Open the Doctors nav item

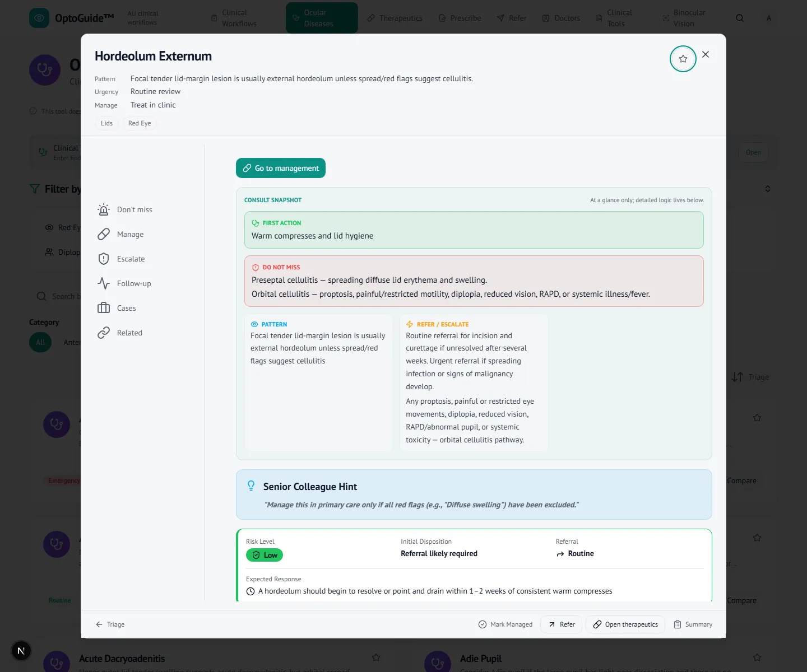pyautogui.click(x=561, y=18)
